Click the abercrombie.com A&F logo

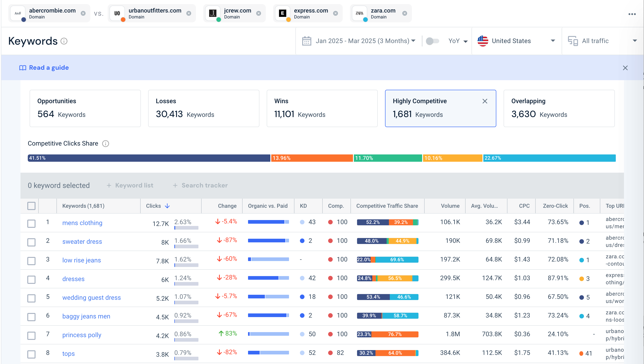coord(18,13)
